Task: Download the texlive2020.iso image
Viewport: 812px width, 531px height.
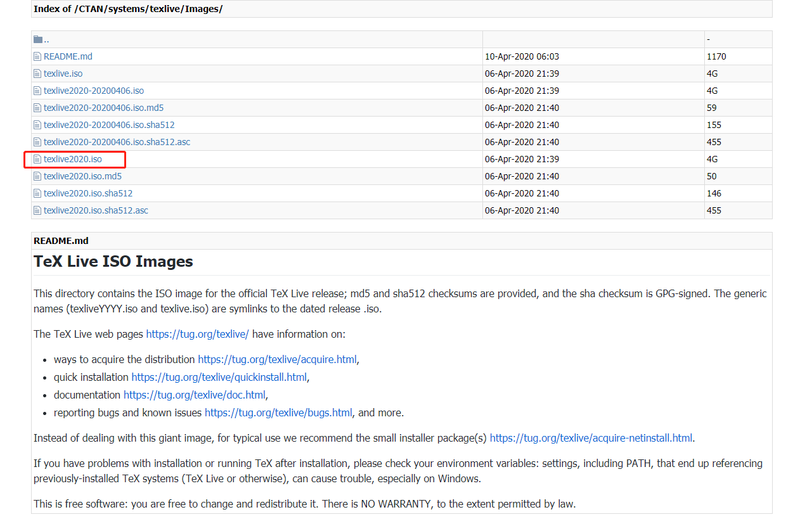Action: [73, 159]
